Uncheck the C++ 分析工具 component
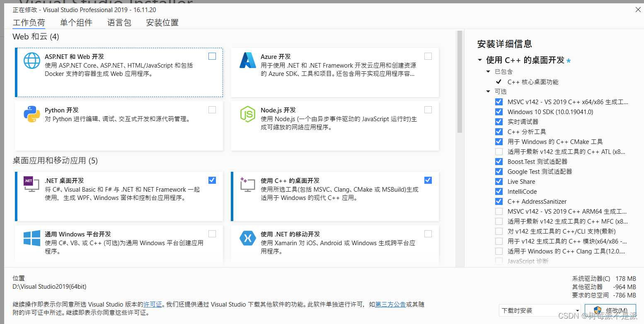This screenshot has height=324, width=644. tap(499, 132)
